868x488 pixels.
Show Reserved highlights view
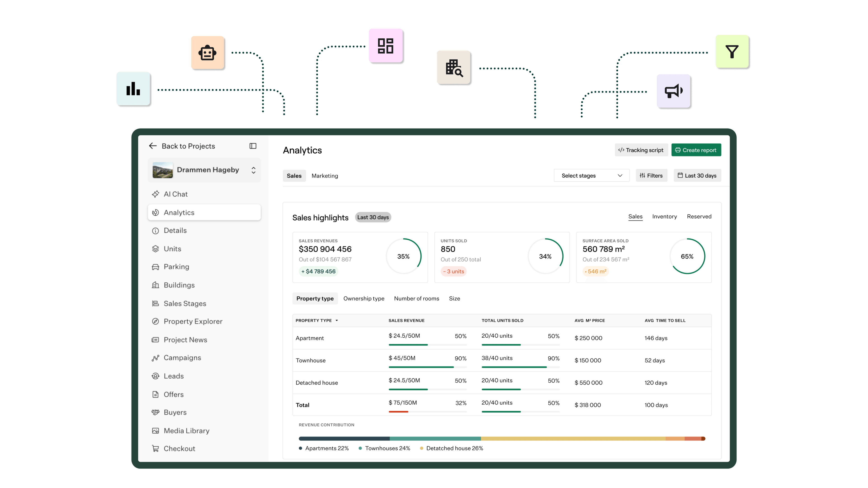pyautogui.click(x=699, y=217)
